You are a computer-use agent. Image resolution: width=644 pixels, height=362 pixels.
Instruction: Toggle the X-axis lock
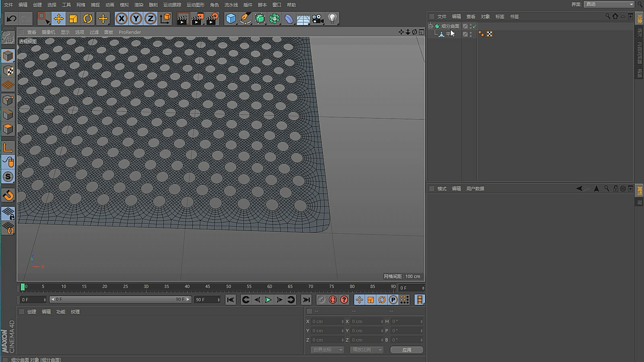coord(121,19)
